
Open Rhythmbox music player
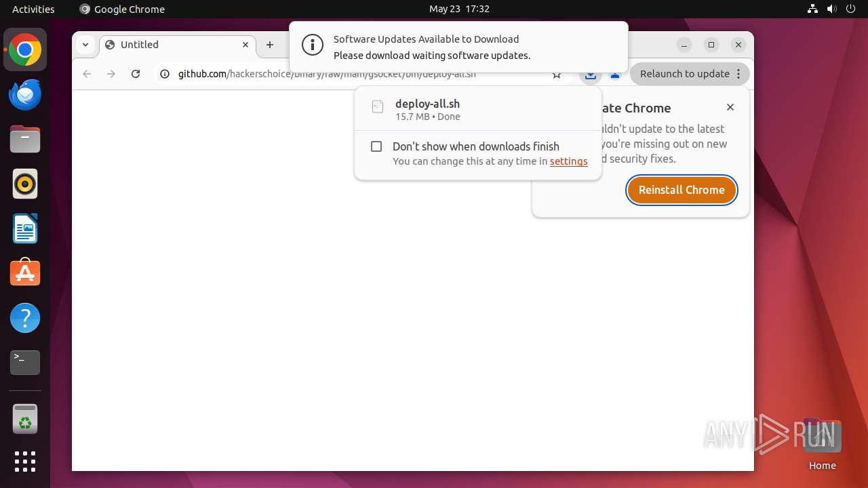pyautogui.click(x=25, y=184)
